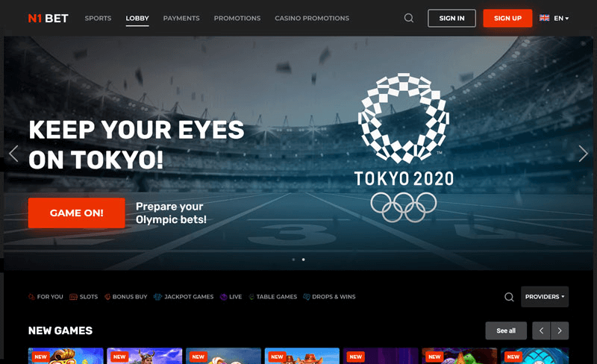Open the fifth New Games purple thumbnail
The height and width of the screenshot is (364, 597).
pyautogui.click(x=381, y=356)
